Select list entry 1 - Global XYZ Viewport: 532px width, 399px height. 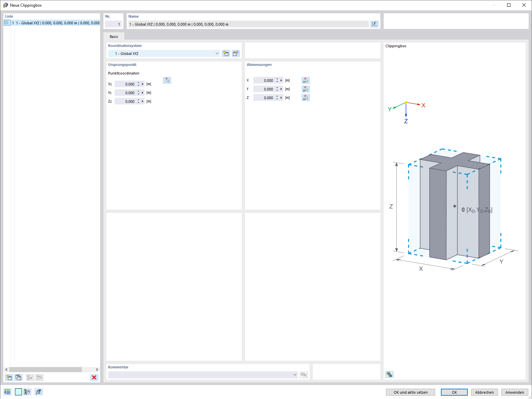pyautogui.click(x=52, y=23)
